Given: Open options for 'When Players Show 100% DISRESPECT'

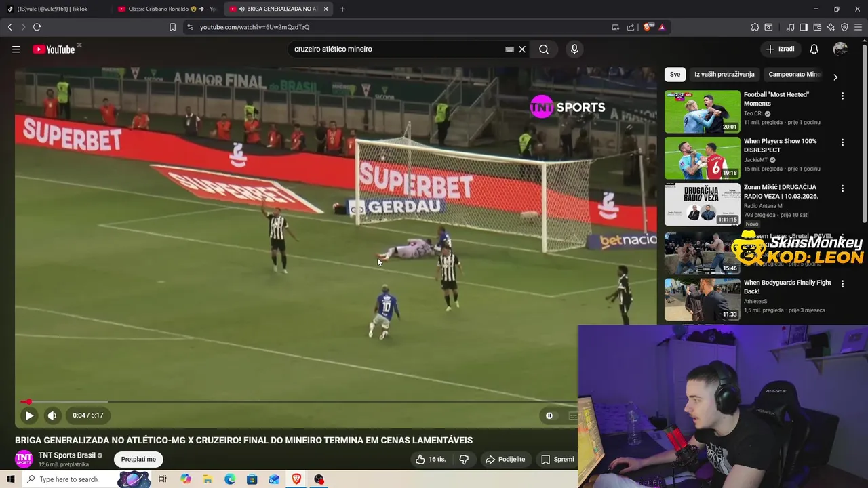Looking at the screenshot, I should pyautogui.click(x=842, y=142).
